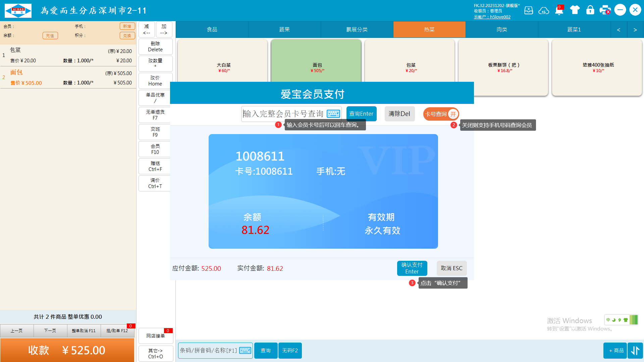
Task: Select the 悠雅400张抽纸 product card
Action: [597, 68]
